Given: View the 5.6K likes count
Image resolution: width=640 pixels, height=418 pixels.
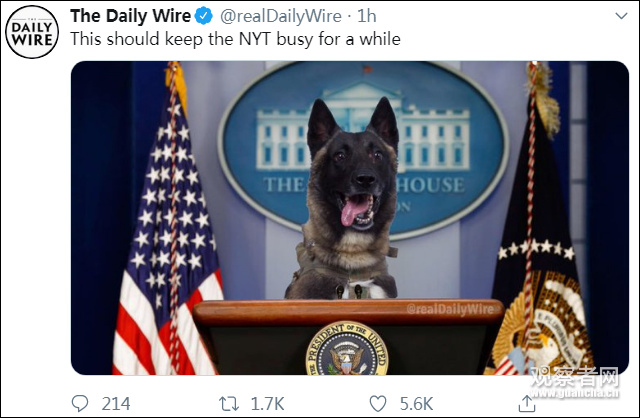Looking at the screenshot, I should click(416, 404).
